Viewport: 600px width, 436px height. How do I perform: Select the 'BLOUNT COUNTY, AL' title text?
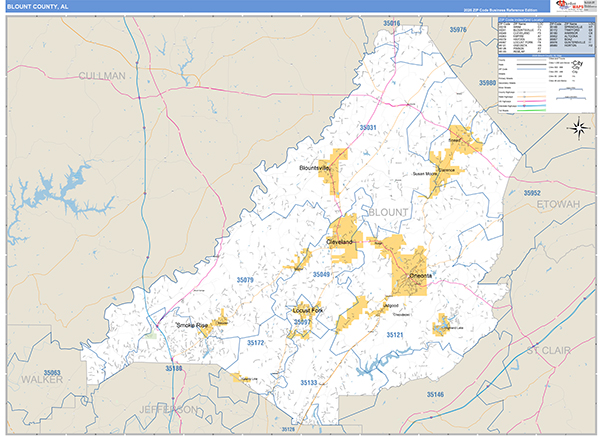tap(38, 7)
